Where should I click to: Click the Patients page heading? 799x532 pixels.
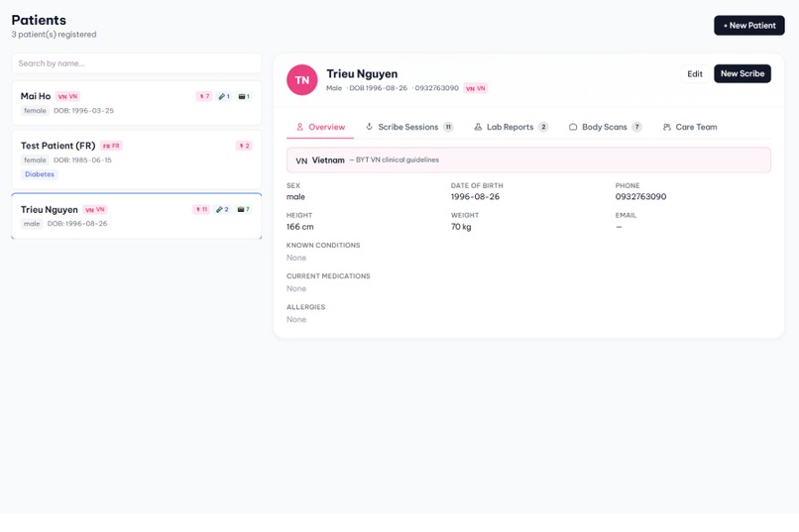(x=39, y=20)
